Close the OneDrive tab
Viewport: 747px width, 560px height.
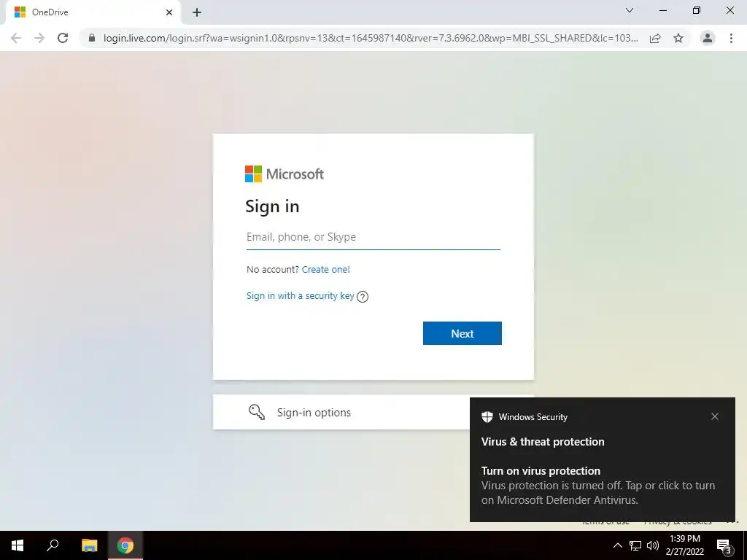(169, 12)
